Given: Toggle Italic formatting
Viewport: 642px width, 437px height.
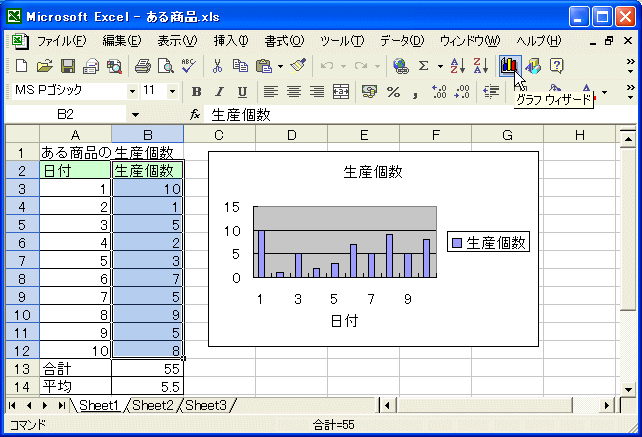Looking at the screenshot, I should click(x=219, y=91).
